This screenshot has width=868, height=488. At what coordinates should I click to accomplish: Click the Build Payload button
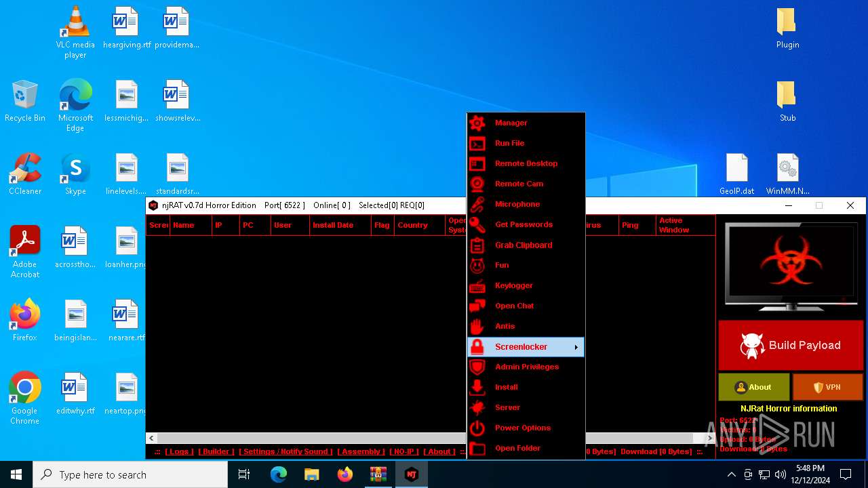[x=791, y=345]
